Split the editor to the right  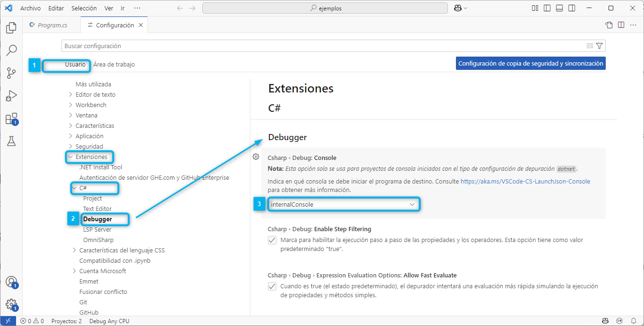[x=621, y=25]
